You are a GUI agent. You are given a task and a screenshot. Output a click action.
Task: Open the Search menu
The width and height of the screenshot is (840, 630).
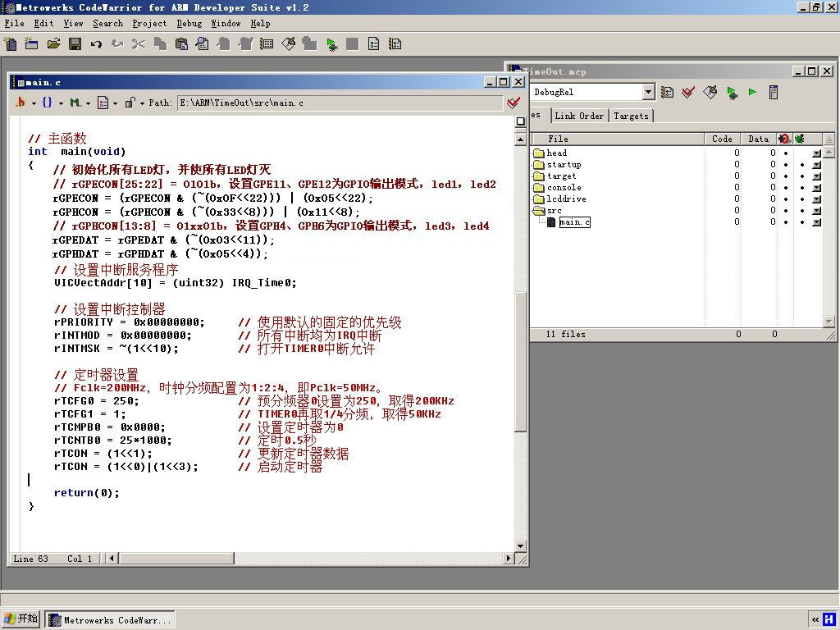pyautogui.click(x=107, y=23)
